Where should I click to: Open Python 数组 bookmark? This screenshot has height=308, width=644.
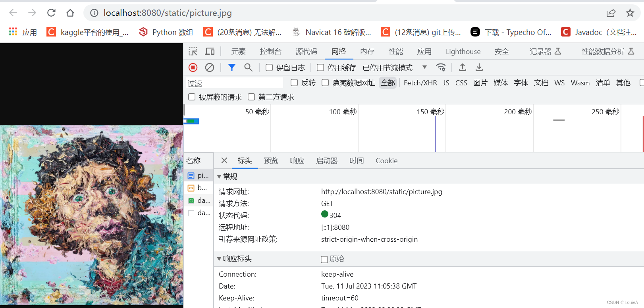166,32
